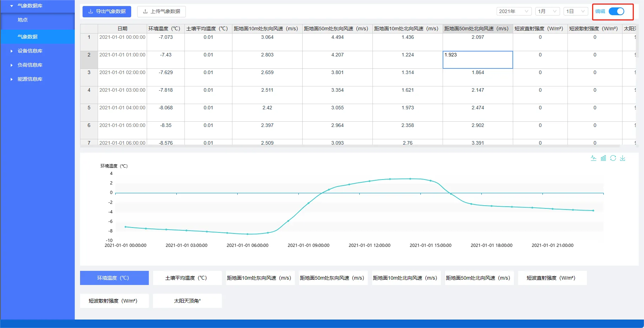Screen dimensions: 644x328
Task: Click 距地面10m处东向风速 column header
Action: [267, 29]
